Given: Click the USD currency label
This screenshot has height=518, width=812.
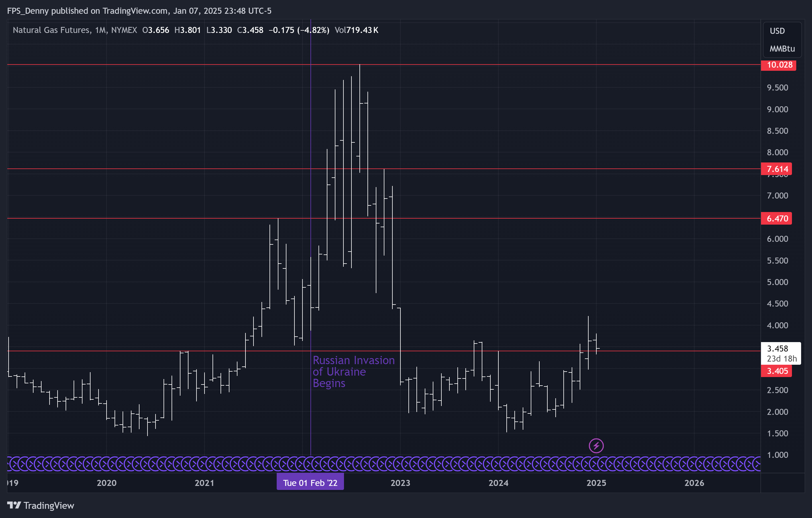Looking at the screenshot, I should [777, 31].
